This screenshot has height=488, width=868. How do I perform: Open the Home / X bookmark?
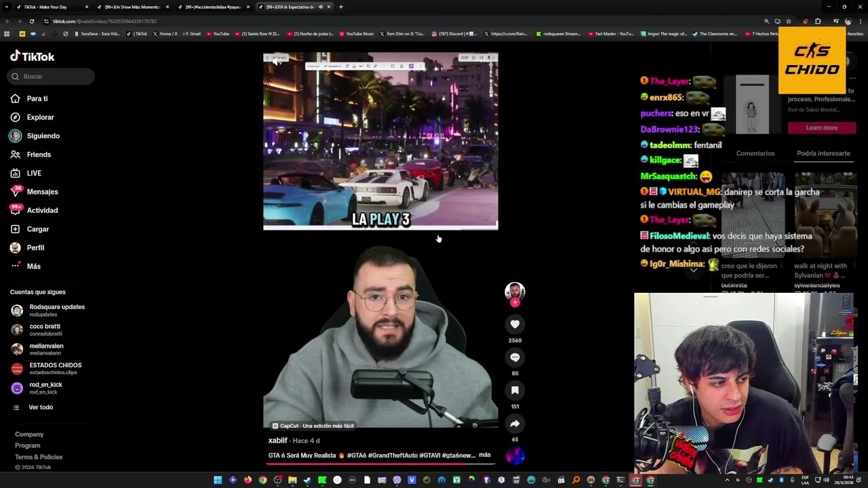pos(165,33)
